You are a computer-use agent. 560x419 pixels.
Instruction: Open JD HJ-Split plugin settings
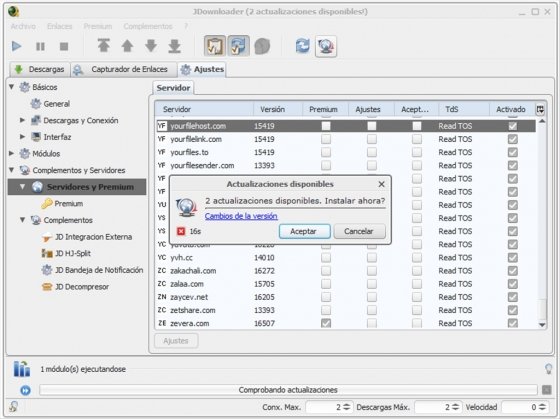(x=66, y=254)
